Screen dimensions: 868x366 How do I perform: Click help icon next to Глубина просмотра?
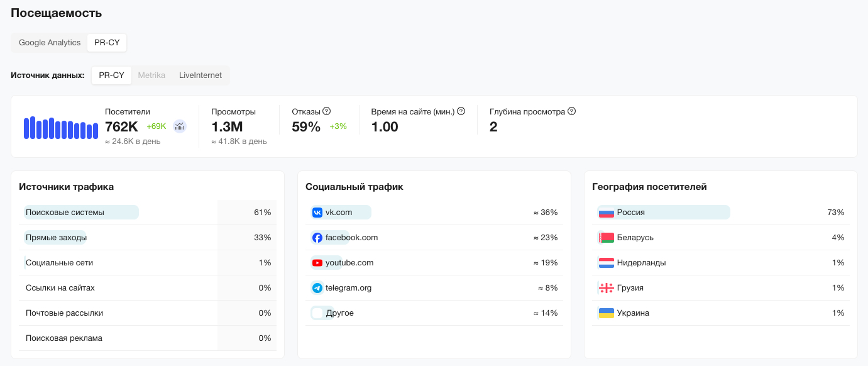point(572,111)
